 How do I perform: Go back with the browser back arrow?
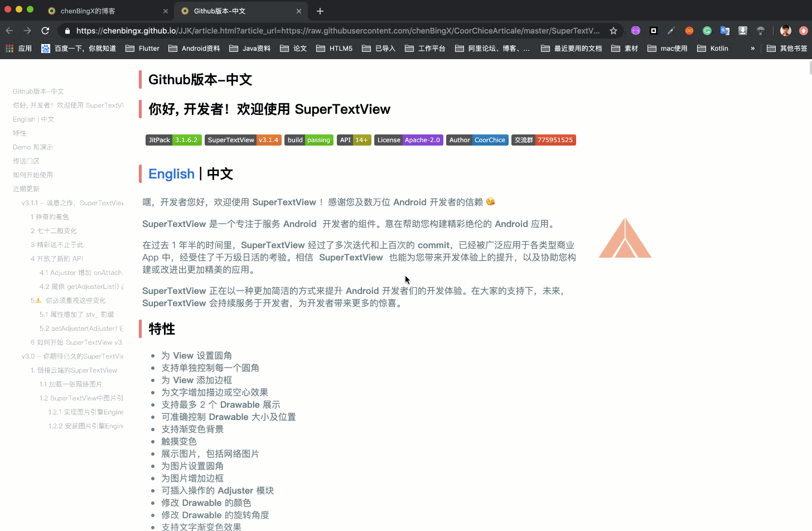click(9, 31)
